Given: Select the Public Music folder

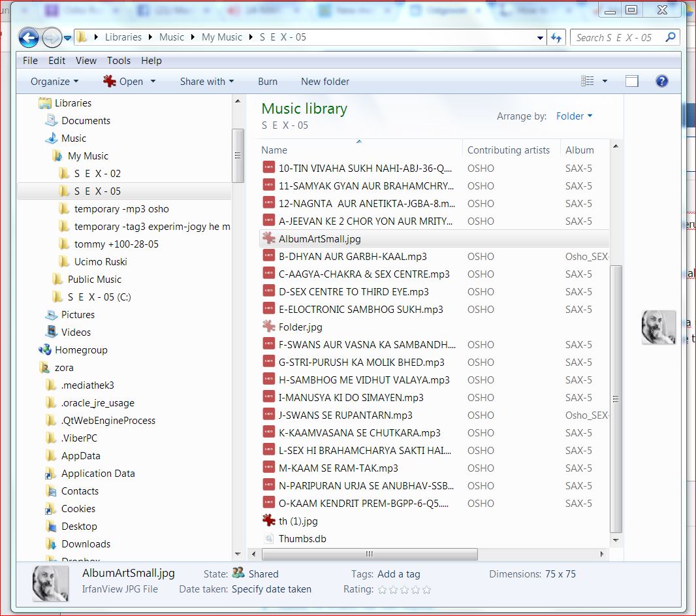Looking at the screenshot, I should pyautogui.click(x=94, y=280).
